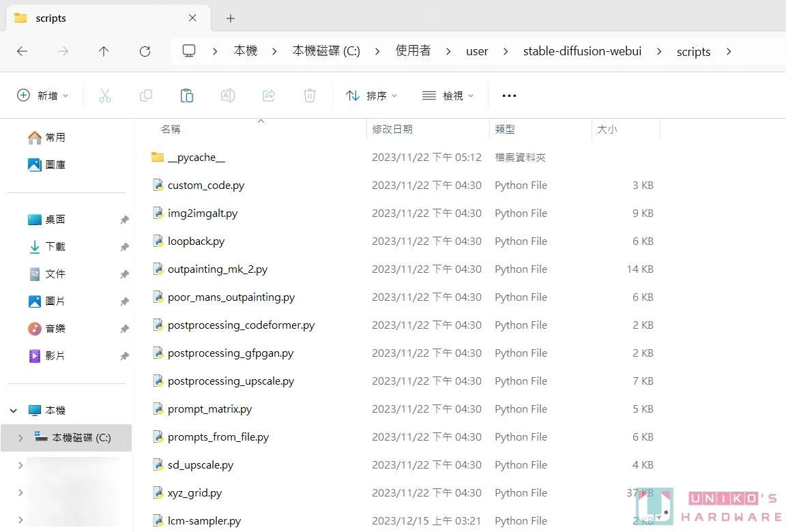Click the Share icon in toolbar
786x532 pixels.
tap(269, 95)
